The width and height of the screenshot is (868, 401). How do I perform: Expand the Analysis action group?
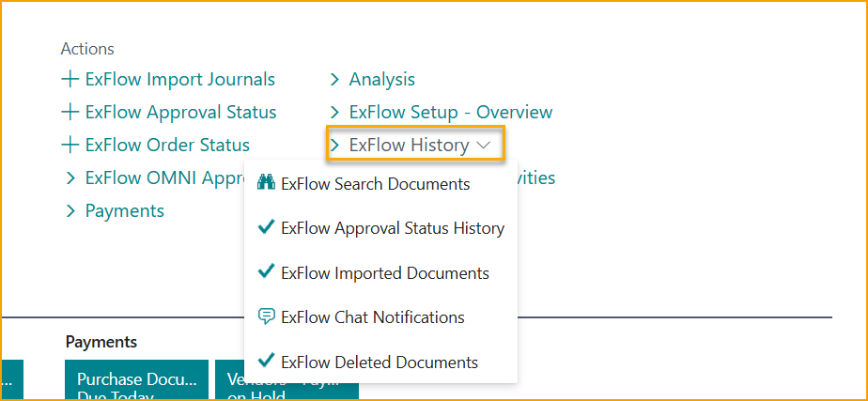click(334, 80)
